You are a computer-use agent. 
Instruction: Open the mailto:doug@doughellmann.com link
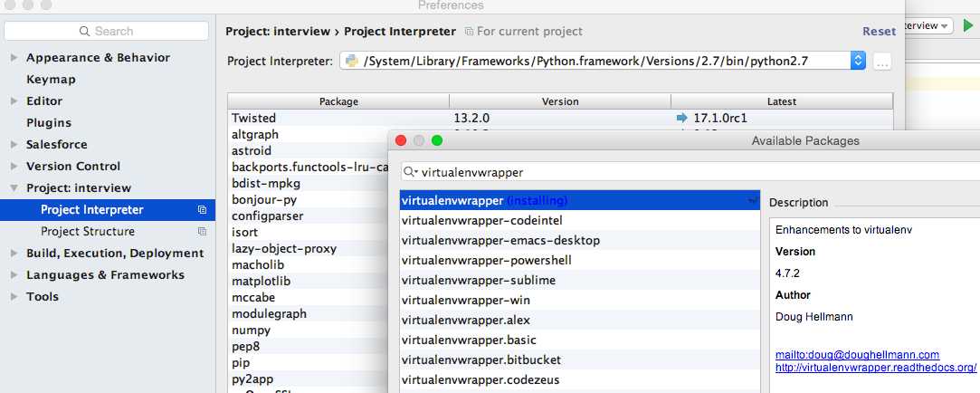857,355
